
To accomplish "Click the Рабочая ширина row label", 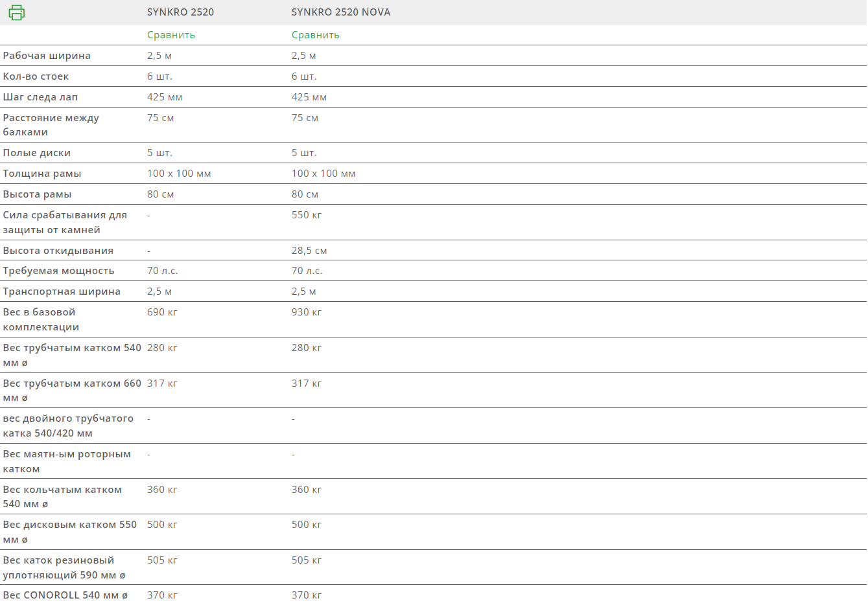I will [x=47, y=56].
